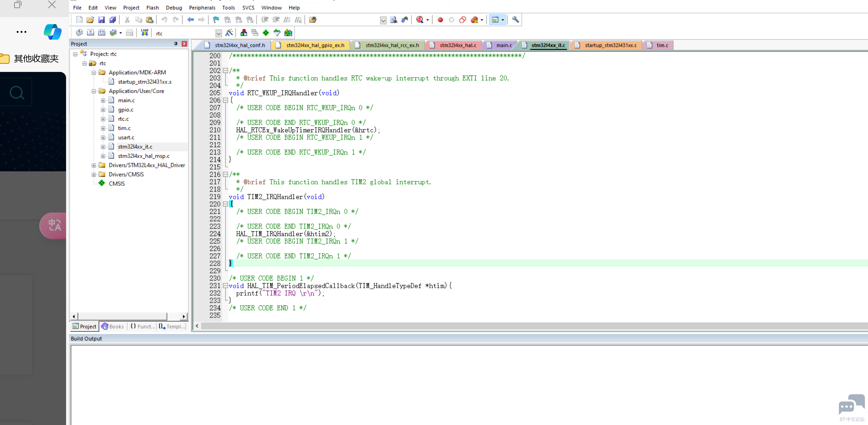
Task: Save the current file
Action: tap(101, 20)
